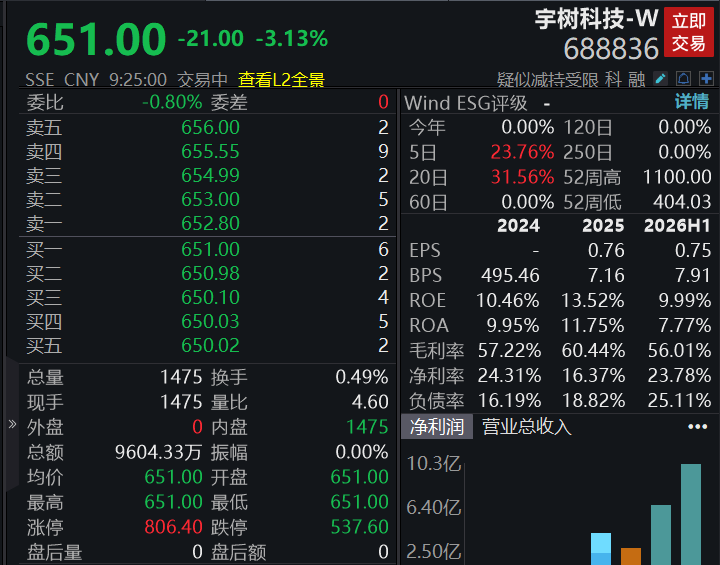This screenshot has width=720, height=565.
Task: Click the 52周高 value 1100.00
Action: point(677,177)
